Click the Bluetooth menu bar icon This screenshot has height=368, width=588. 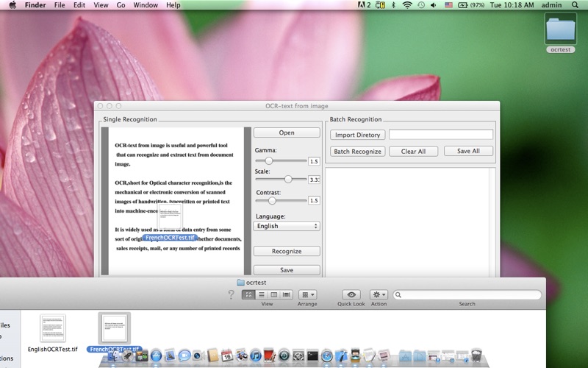(x=393, y=5)
